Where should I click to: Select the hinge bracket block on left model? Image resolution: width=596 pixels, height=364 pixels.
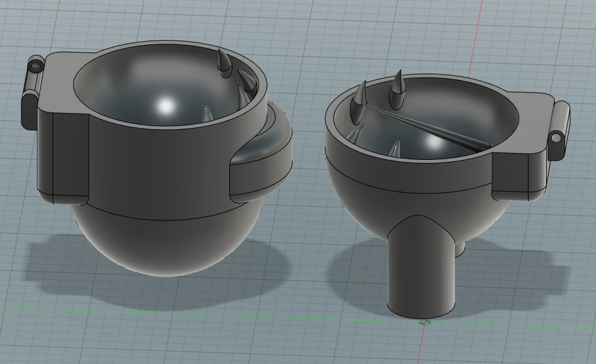point(62,129)
